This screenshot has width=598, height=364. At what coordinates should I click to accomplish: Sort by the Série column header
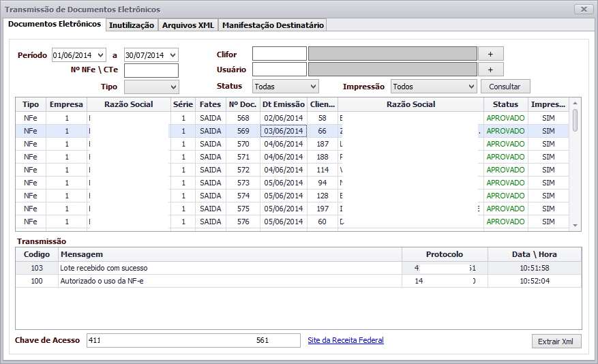pos(183,104)
